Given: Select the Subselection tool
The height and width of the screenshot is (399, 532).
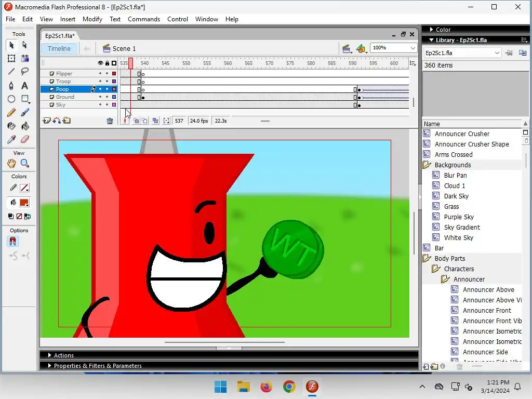Looking at the screenshot, I should click(24, 45).
